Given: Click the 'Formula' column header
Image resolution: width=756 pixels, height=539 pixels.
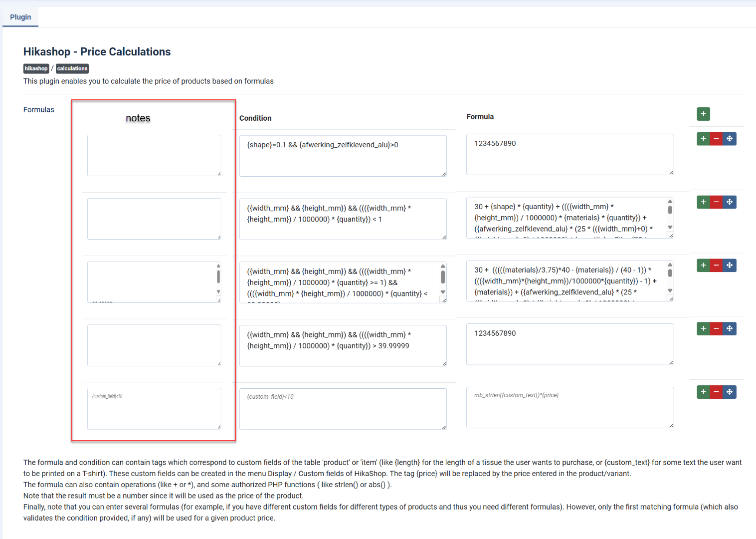Looking at the screenshot, I should tap(480, 117).
